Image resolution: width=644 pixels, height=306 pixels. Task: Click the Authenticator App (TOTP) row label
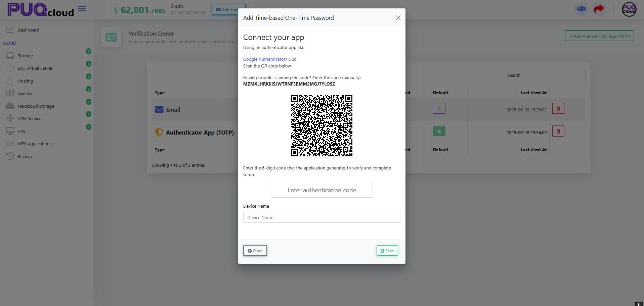coord(200,133)
